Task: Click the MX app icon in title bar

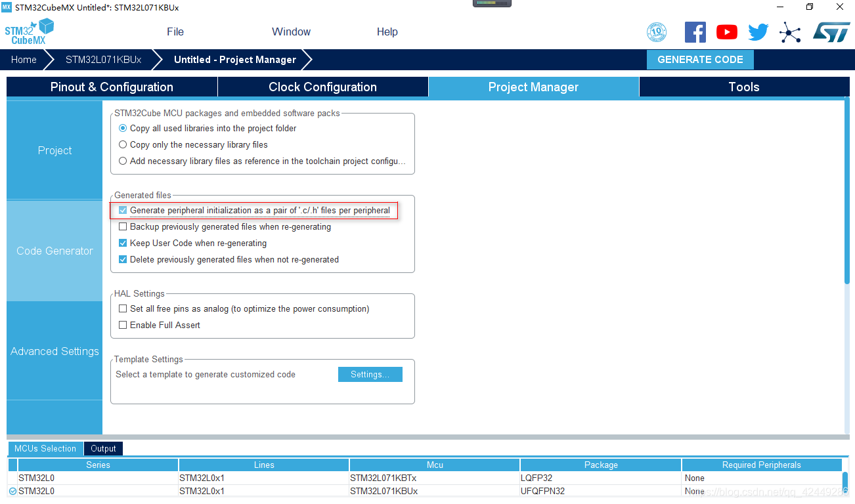Action: [x=7, y=7]
